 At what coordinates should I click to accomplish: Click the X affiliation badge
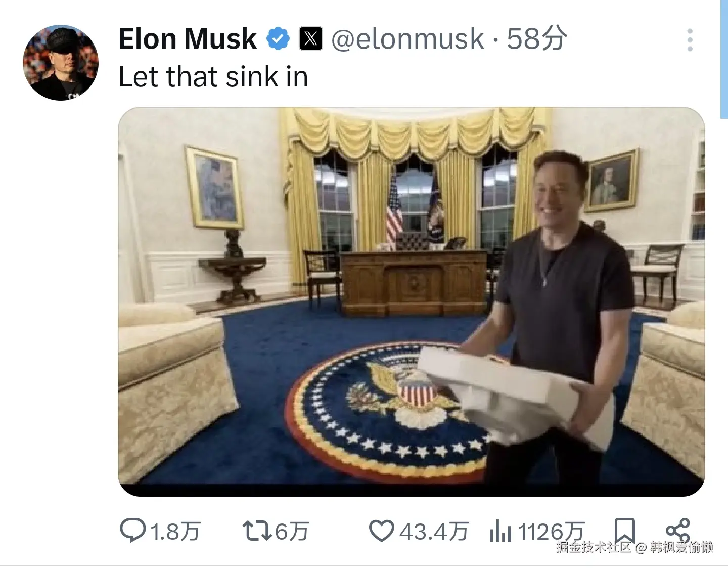(311, 38)
